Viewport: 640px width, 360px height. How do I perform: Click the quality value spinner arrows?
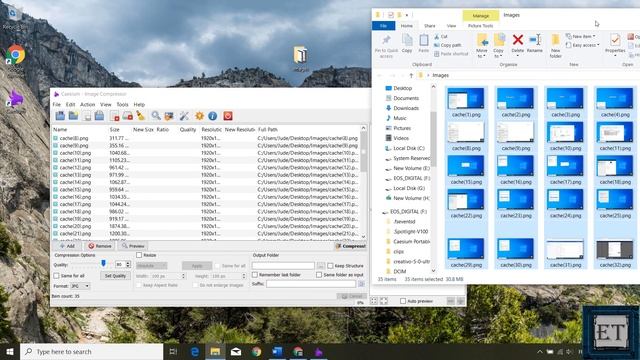[128, 264]
